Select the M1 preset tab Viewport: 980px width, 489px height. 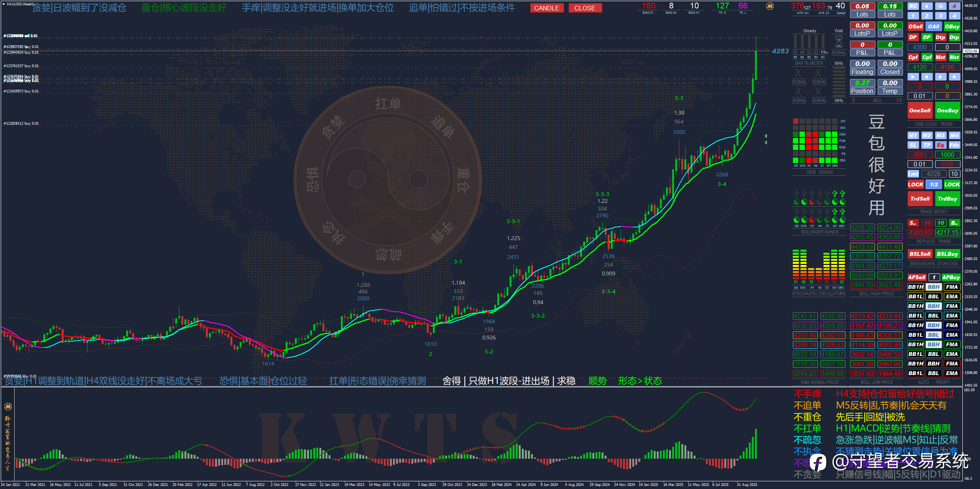(913, 135)
